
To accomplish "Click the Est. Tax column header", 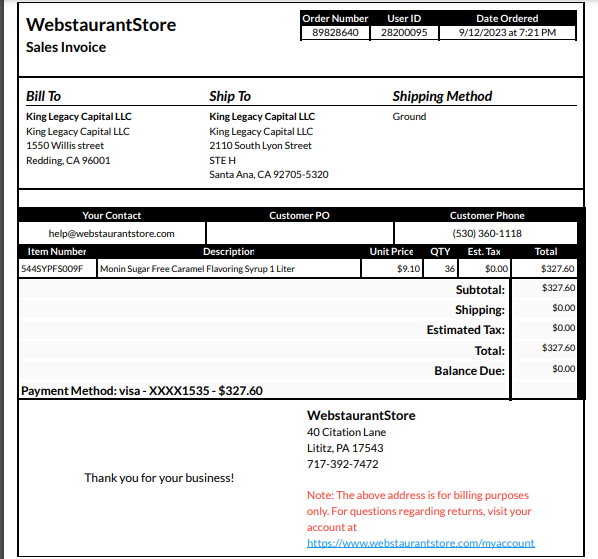I will coord(484,252).
